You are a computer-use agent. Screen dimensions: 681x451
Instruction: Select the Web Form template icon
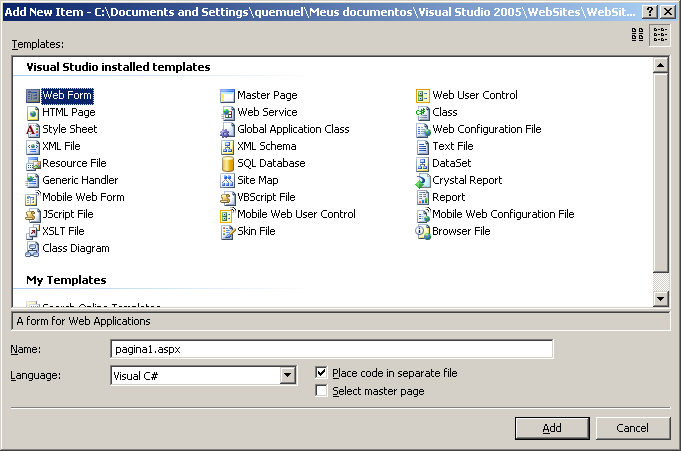click(x=33, y=96)
